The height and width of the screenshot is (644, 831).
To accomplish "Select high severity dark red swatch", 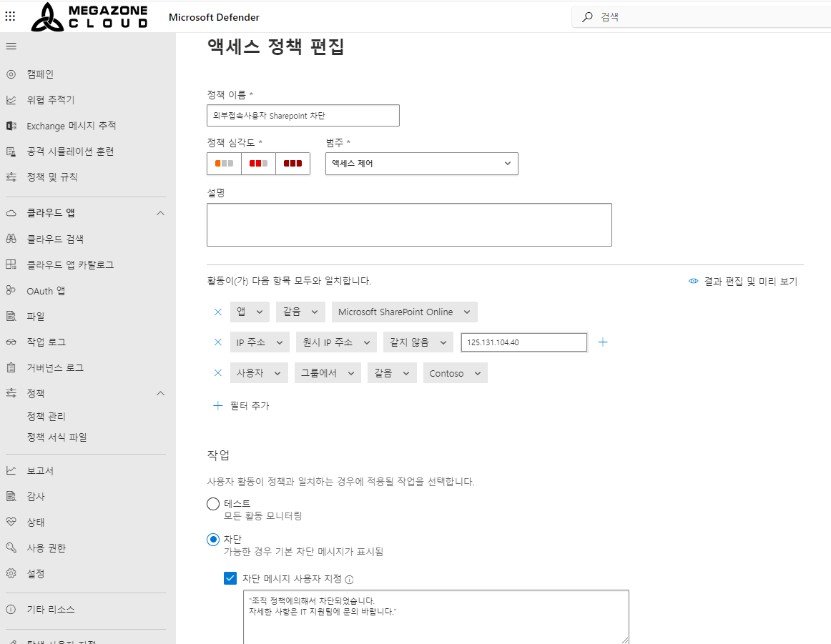I will [x=292, y=164].
